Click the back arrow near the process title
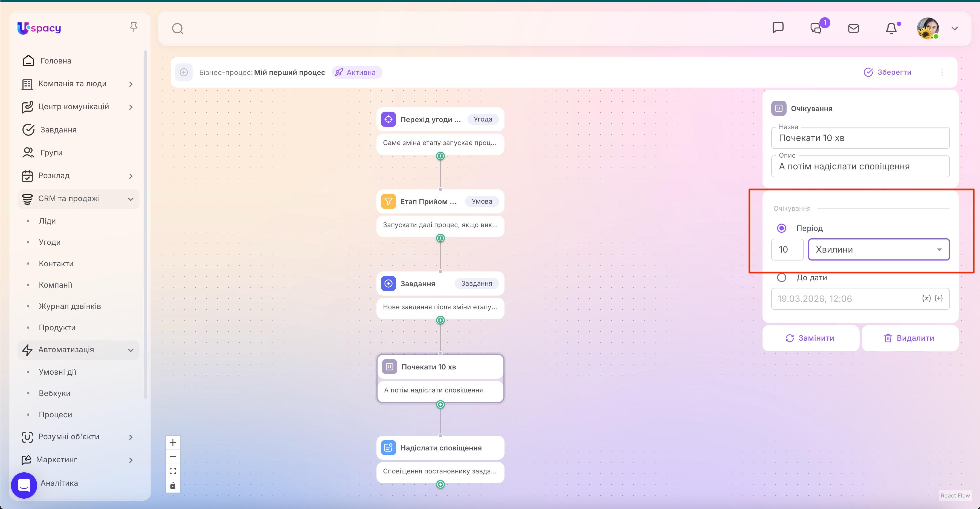 (184, 72)
